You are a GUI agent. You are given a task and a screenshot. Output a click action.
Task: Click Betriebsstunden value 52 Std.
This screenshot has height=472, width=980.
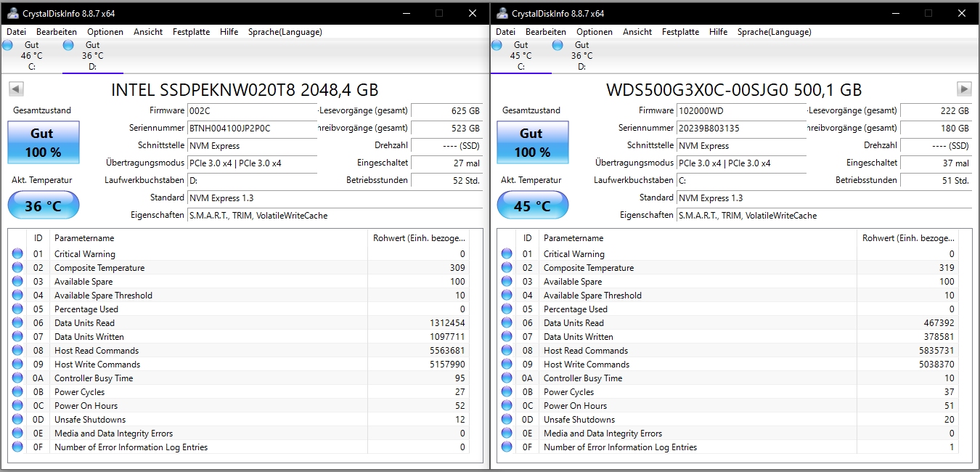click(x=447, y=181)
